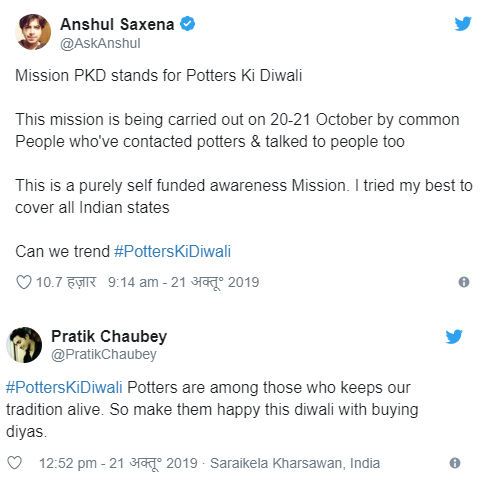Open Anshul Saxena's profile picture

(x=33, y=32)
